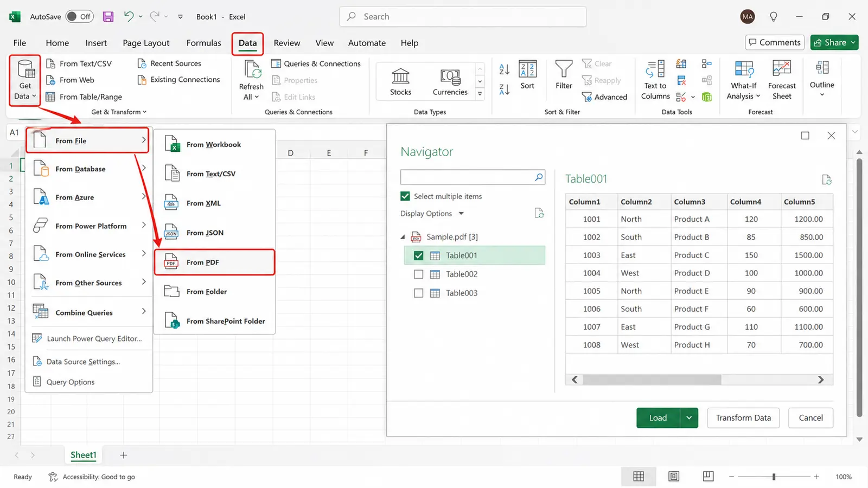Screen dimensions: 868x488
Task: Click the table preview horizontal scrollbar
Action: [652, 380]
